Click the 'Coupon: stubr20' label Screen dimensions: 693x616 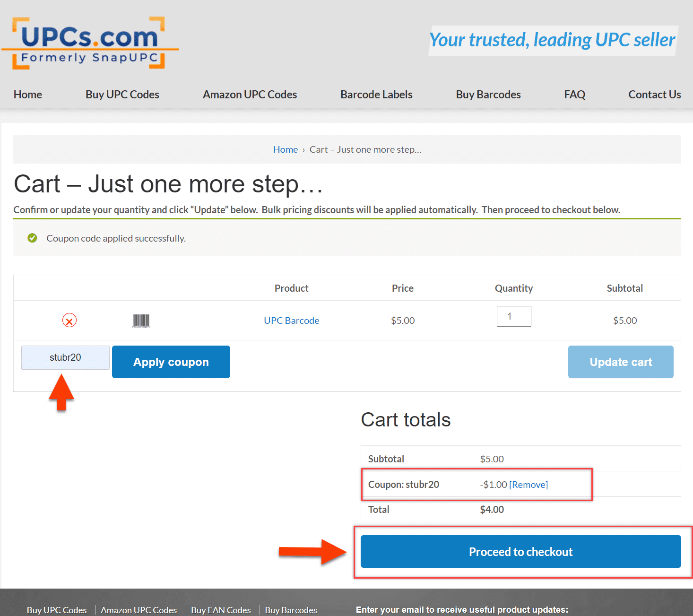404,485
